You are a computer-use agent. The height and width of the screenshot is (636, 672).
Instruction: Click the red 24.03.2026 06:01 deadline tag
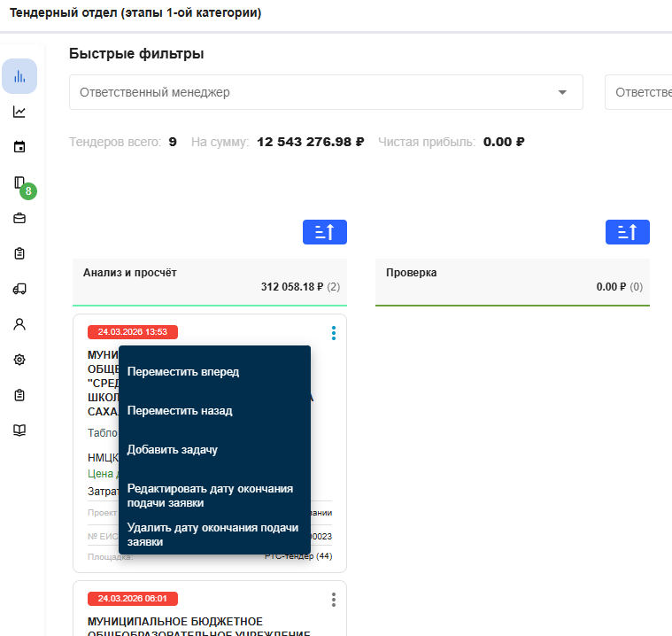point(133,599)
